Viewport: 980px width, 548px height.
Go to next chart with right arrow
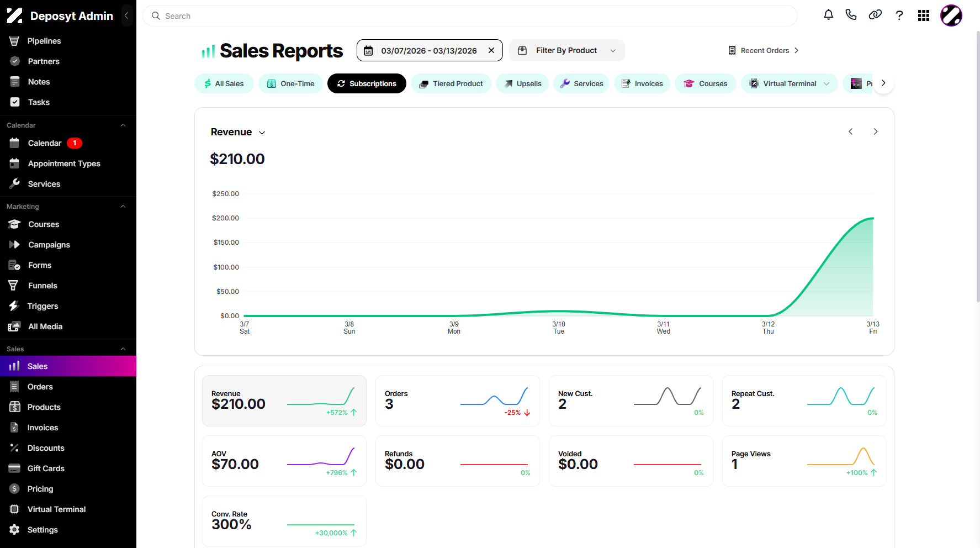(x=876, y=131)
